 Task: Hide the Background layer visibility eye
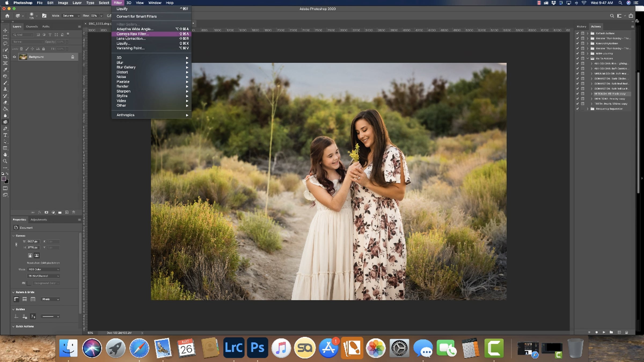pyautogui.click(x=14, y=57)
